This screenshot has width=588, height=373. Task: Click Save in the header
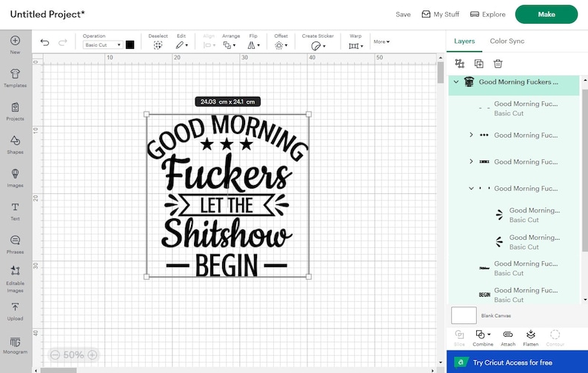(x=403, y=14)
